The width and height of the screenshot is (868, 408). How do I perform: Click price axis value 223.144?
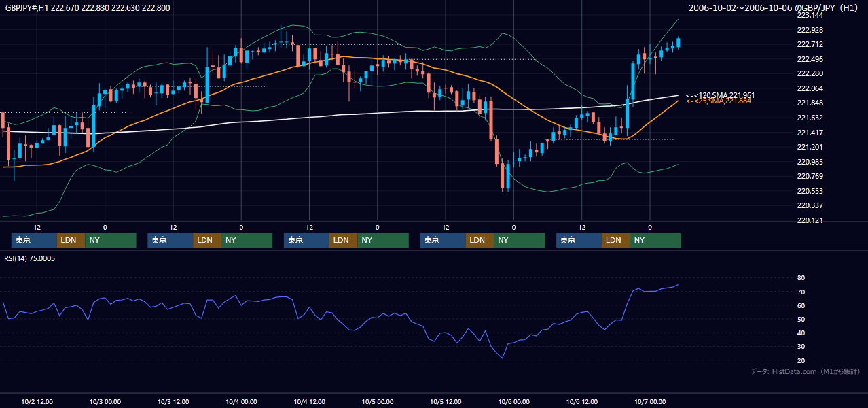[x=810, y=15]
